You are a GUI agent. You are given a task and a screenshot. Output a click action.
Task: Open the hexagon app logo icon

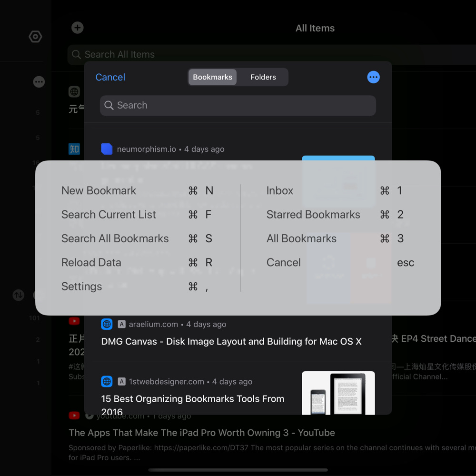click(x=36, y=37)
